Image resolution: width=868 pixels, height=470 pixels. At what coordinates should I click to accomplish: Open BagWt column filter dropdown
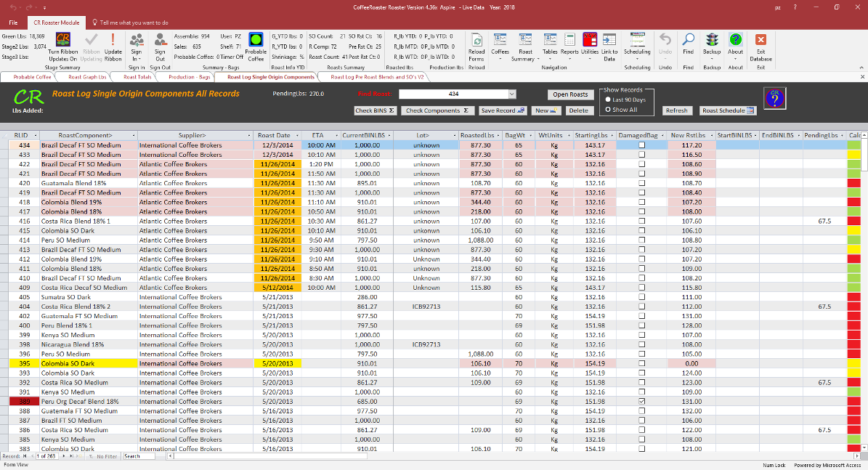530,136
